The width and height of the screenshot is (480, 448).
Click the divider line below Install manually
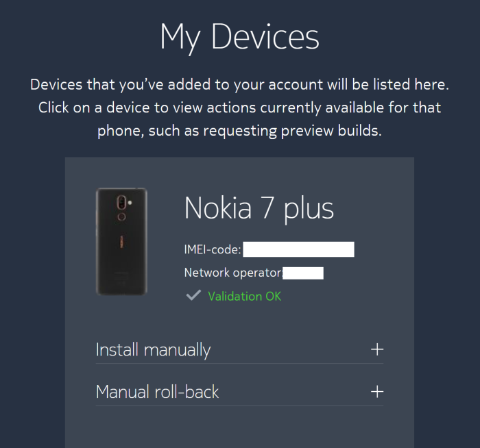(239, 364)
